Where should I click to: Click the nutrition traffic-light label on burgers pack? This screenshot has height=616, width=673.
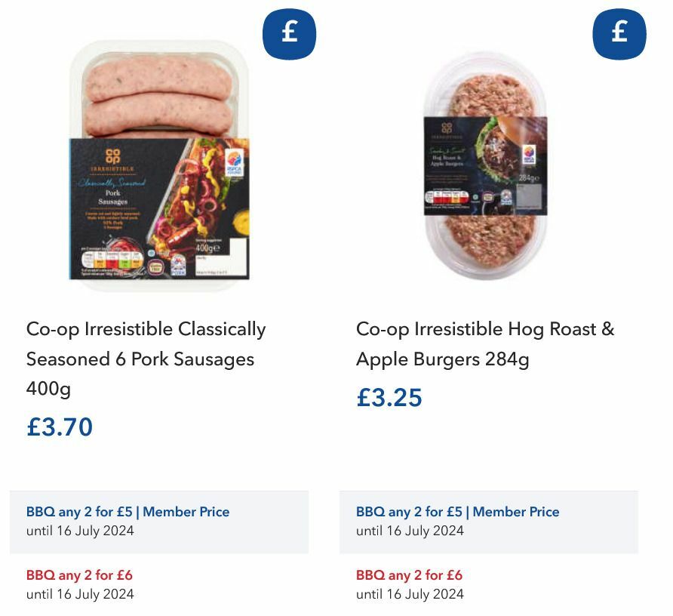coord(447,198)
